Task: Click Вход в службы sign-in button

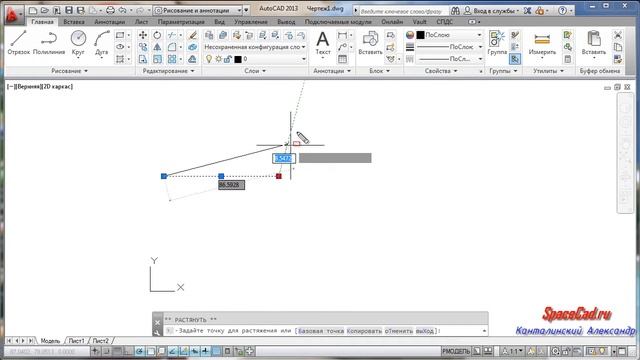Action: pos(492,11)
